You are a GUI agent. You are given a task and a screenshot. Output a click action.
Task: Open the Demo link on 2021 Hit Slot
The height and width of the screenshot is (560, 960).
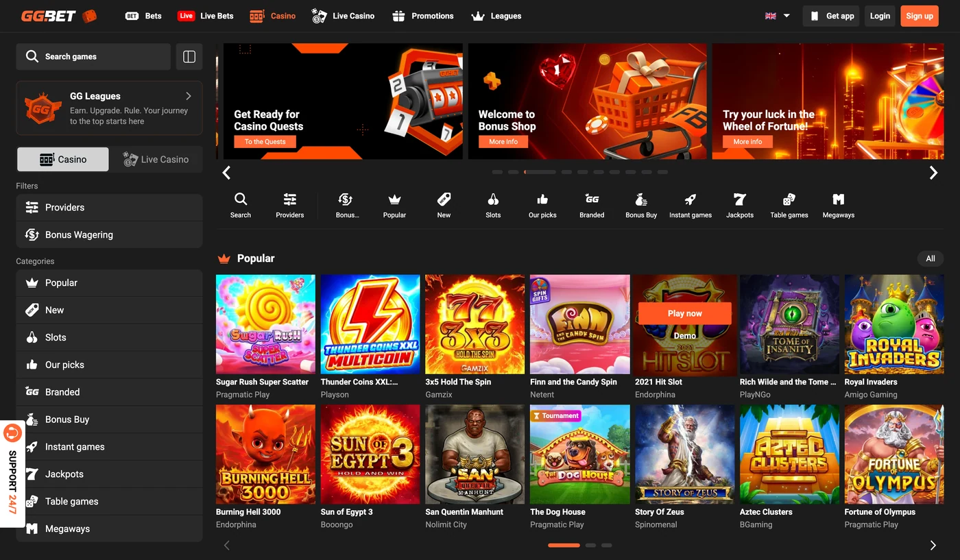pyautogui.click(x=684, y=336)
